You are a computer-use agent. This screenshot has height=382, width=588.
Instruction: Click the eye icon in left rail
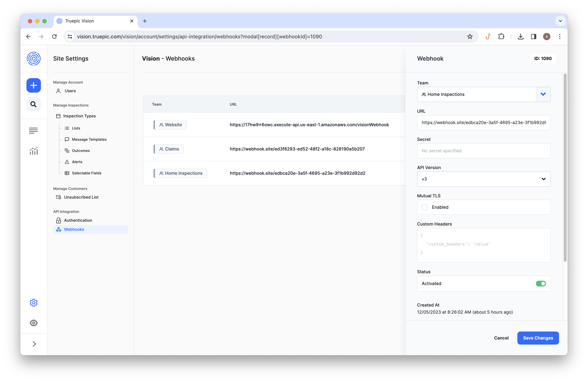coord(34,323)
